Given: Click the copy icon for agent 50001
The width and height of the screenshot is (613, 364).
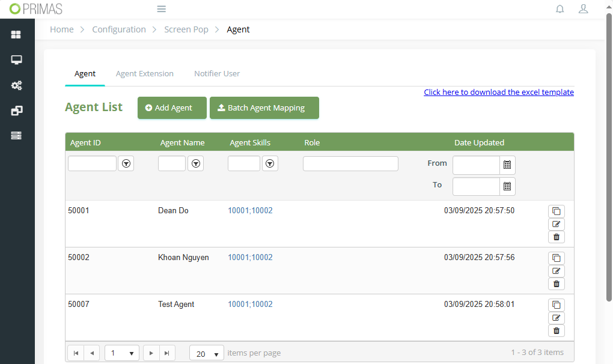Looking at the screenshot, I should tap(556, 211).
